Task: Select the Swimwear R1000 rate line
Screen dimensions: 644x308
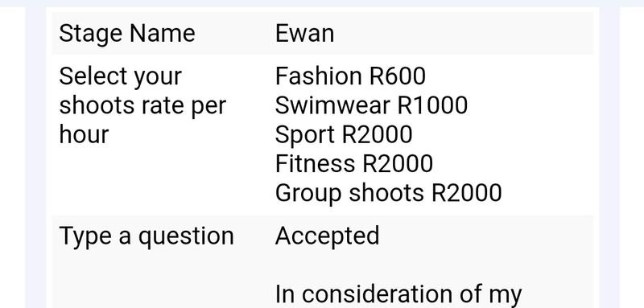Action: [371, 105]
